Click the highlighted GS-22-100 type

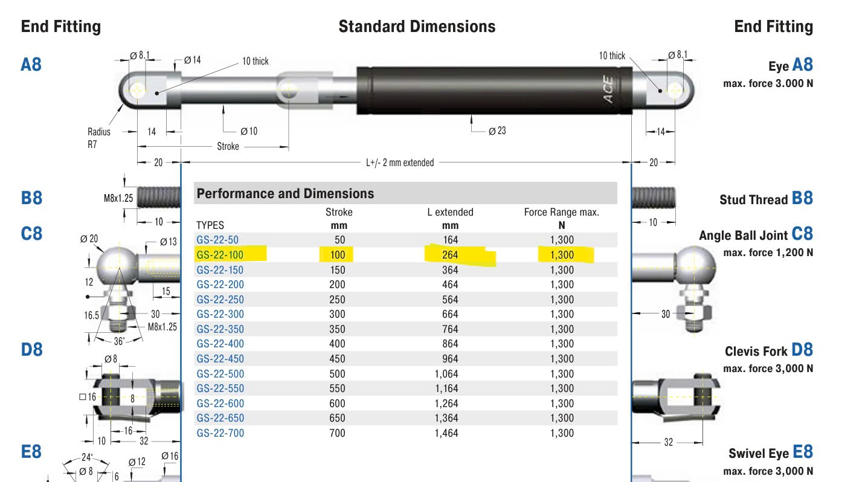click(220, 255)
